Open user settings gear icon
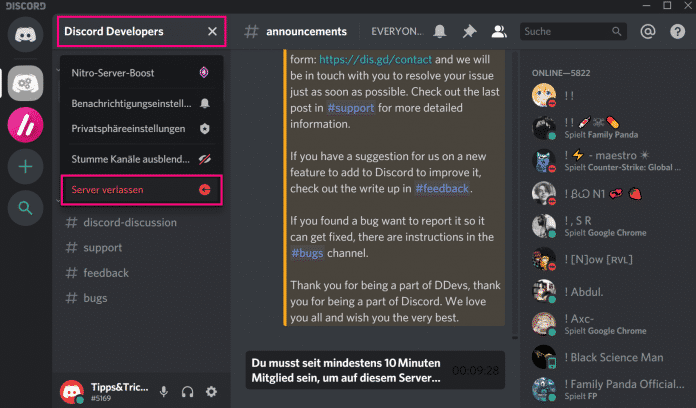 click(x=211, y=391)
